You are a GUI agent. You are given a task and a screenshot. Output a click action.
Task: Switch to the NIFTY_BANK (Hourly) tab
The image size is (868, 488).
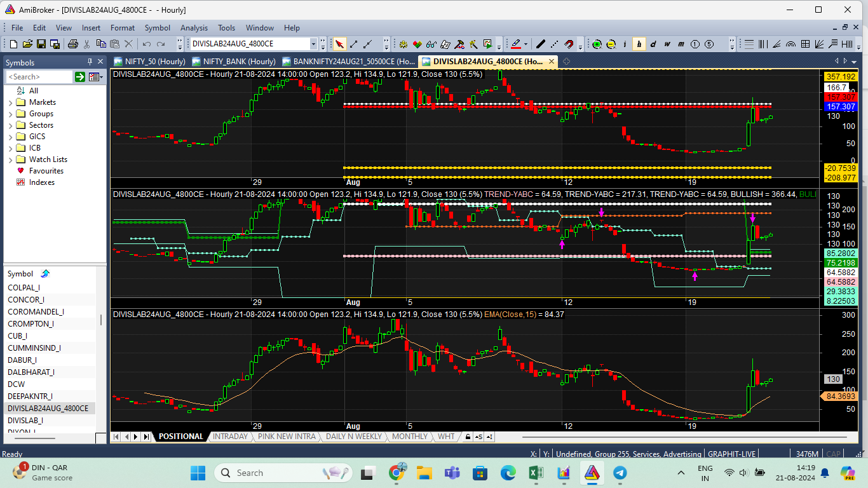234,62
